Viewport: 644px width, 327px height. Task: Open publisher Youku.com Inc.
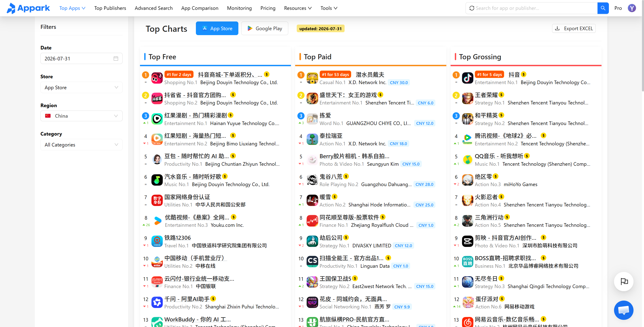227,225
